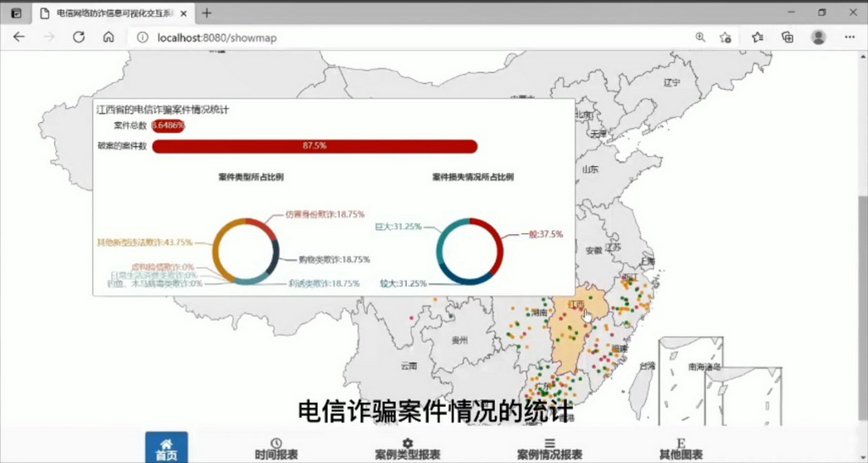Close the 电信网络 visualization tab

[x=184, y=14]
